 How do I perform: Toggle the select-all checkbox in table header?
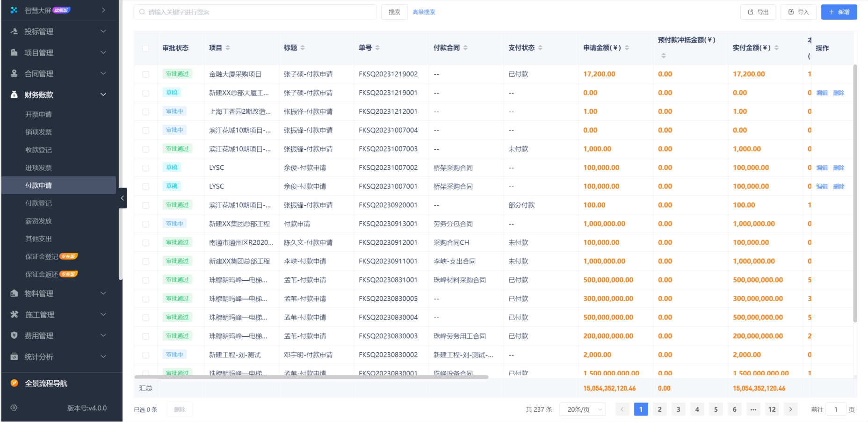(x=145, y=47)
